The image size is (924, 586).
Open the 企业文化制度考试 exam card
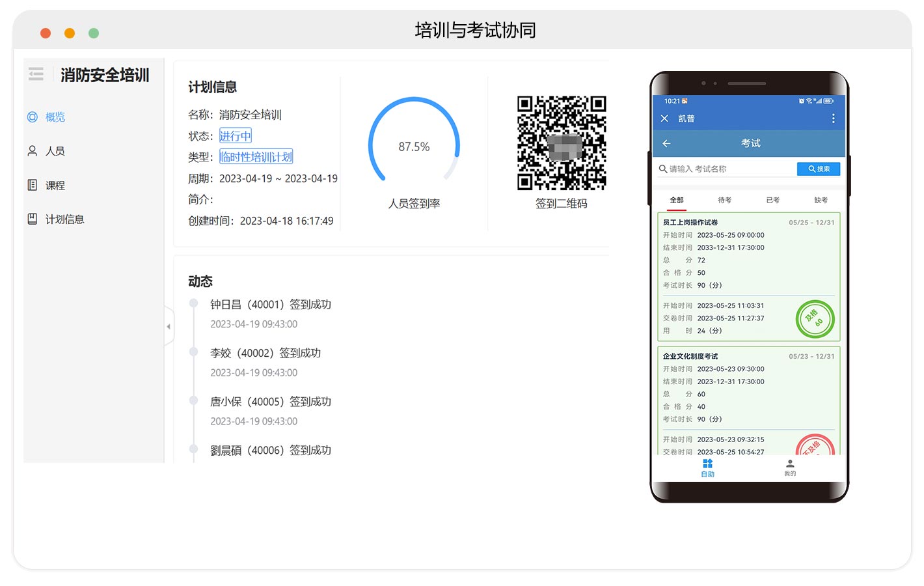748,400
